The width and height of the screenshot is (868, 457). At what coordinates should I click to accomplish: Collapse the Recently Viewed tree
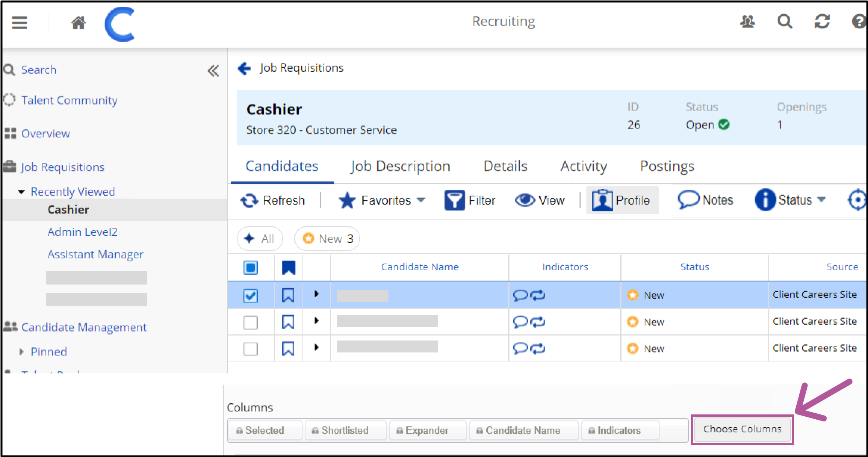click(22, 192)
